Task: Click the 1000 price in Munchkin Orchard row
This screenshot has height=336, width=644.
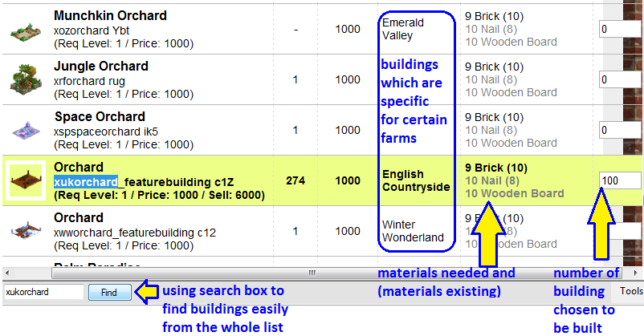Action: (348, 29)
